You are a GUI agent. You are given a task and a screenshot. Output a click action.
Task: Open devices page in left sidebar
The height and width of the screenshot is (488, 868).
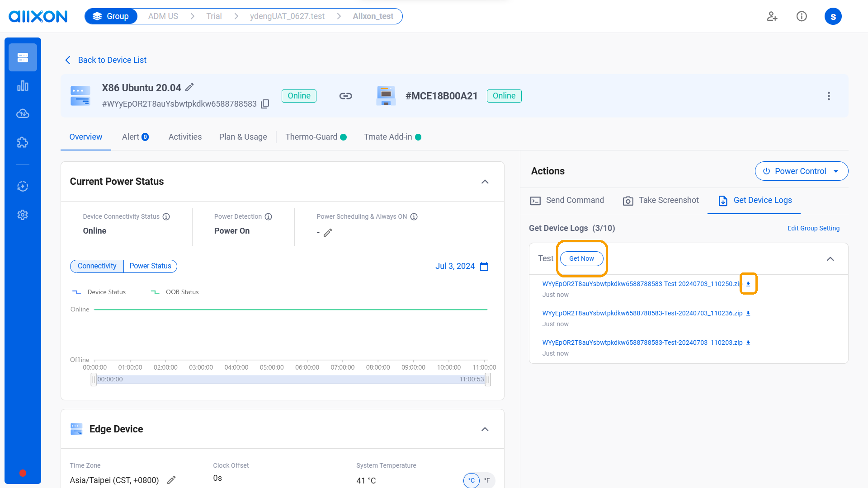tap(23, 57)
